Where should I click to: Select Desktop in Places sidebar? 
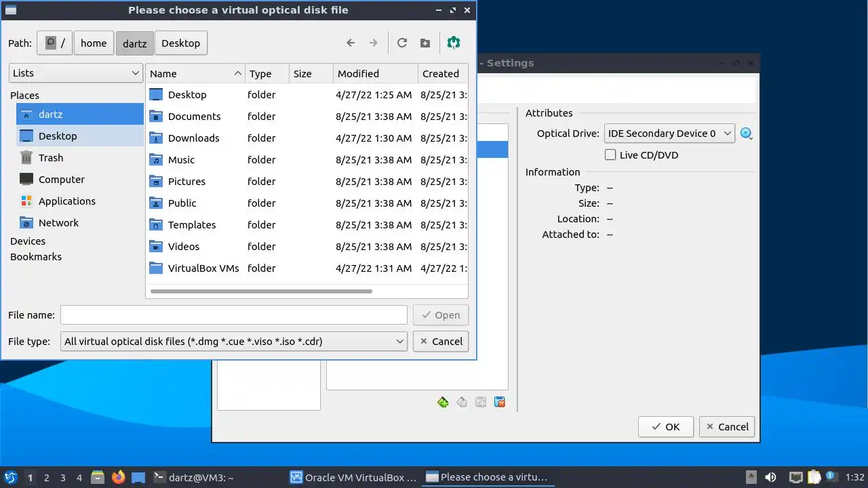pos(80,136)
